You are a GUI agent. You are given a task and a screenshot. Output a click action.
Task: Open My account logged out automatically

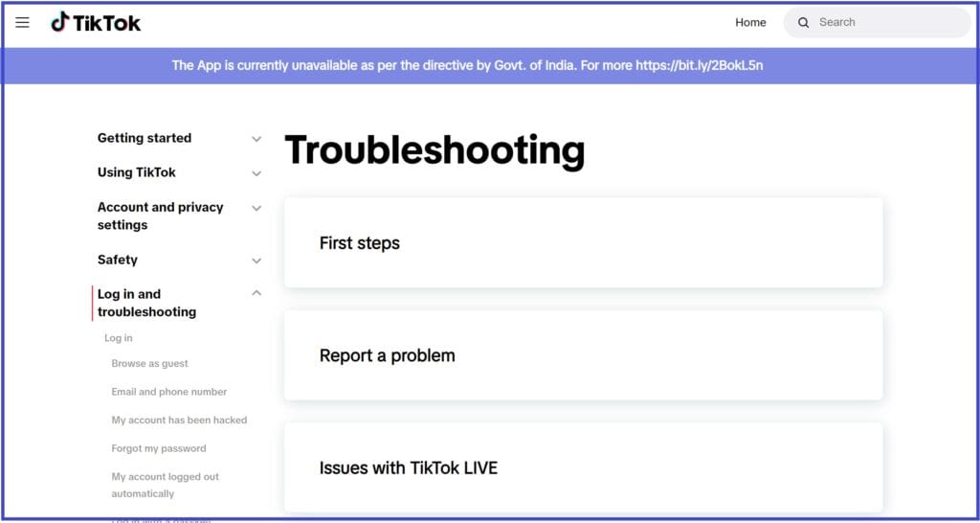pos(165,485)
